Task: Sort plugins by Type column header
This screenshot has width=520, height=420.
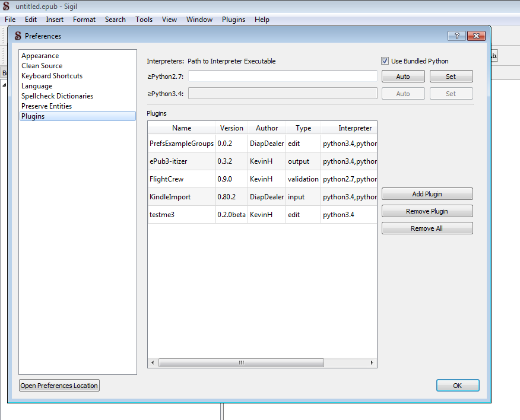Action: 303,128
